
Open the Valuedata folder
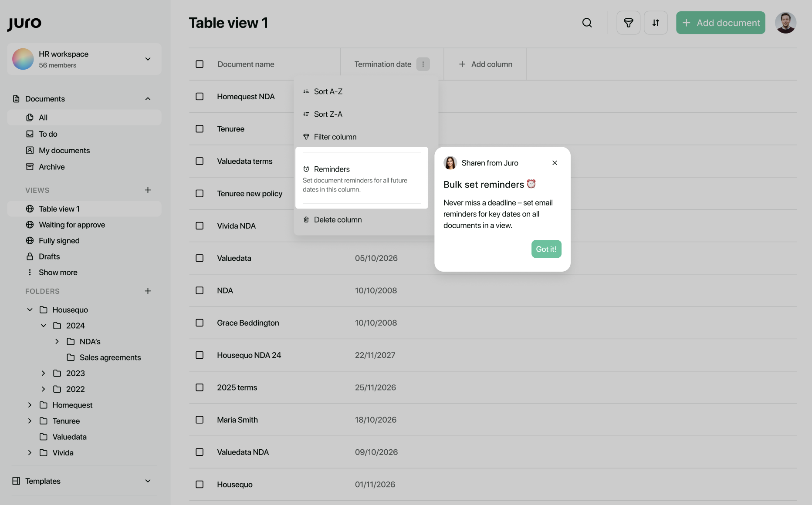(63, 437)
